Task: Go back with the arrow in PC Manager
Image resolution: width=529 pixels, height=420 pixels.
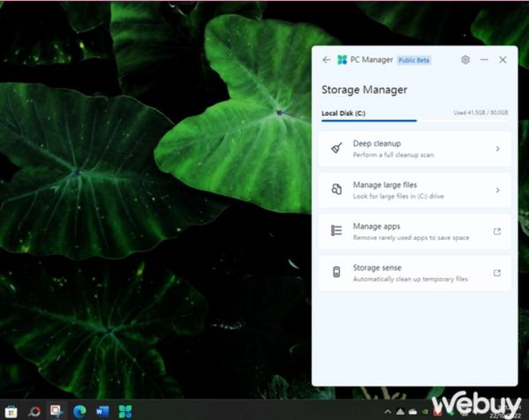Action: click(x=326, y=60)
